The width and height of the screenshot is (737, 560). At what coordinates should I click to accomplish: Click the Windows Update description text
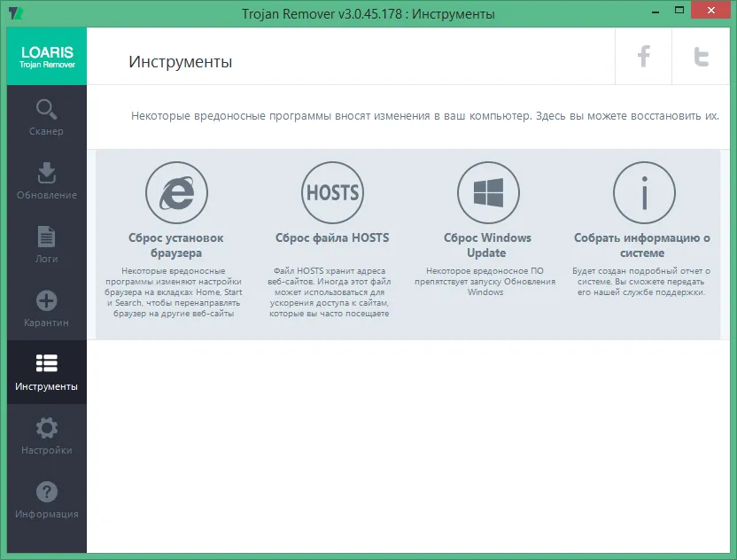point(485,281)
